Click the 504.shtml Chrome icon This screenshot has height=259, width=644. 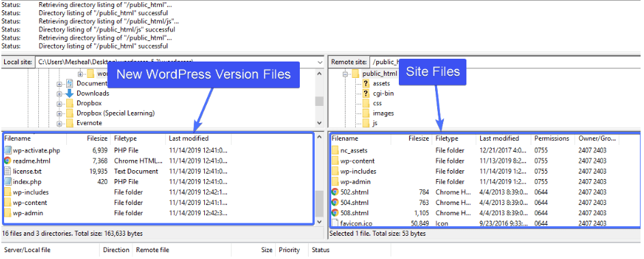335,203
